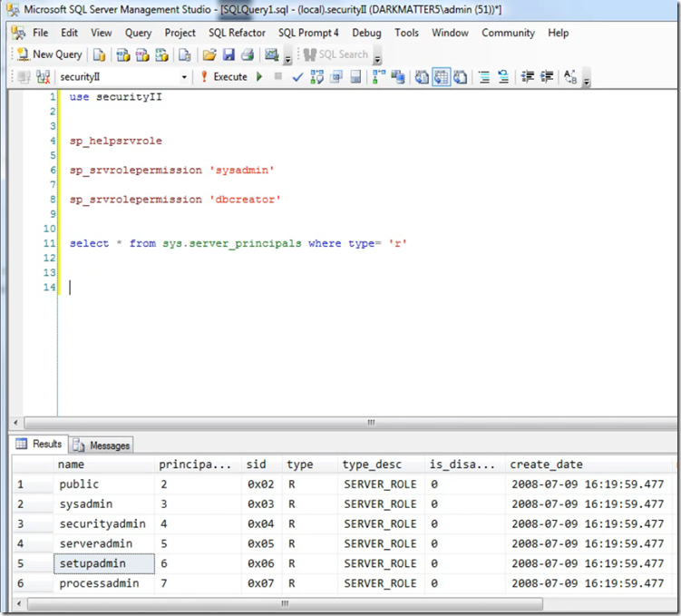Screen dimensions: 681x616
Task: Switch output to Results to File
Action: (461, 77)
